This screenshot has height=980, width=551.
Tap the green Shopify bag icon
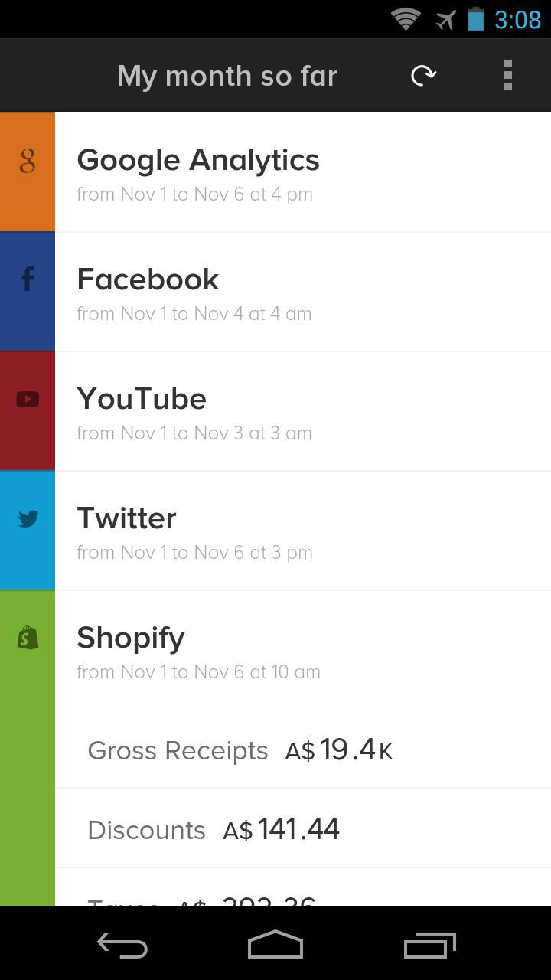click(x=28, y=638)
